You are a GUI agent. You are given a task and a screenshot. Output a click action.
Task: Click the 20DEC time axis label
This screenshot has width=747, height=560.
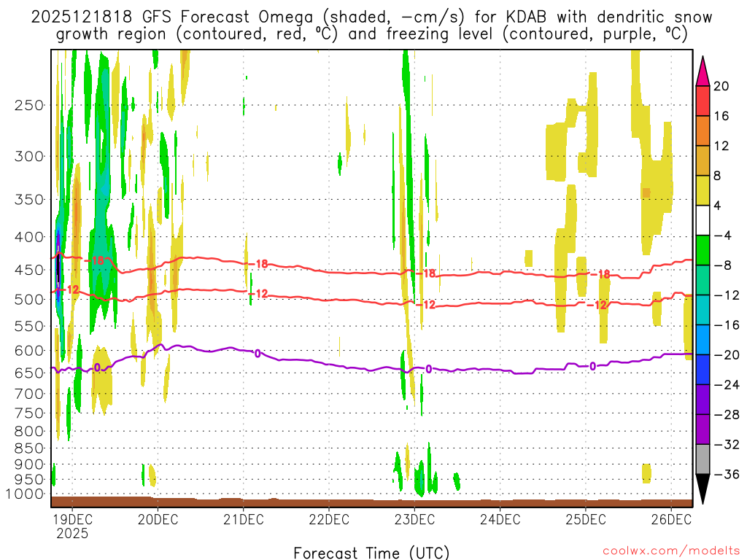tap(158, 519)
